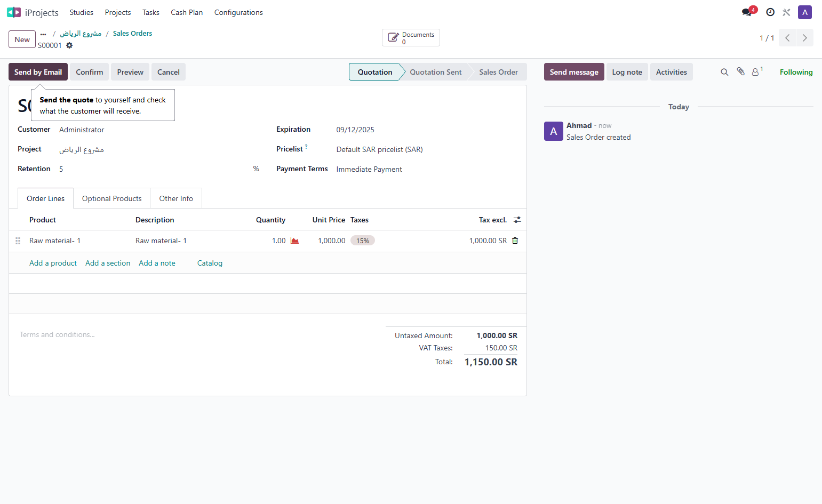This screenshot has width=822, height=504.
Task: Open the Cash Plan menu
Action: pos(187,12)
